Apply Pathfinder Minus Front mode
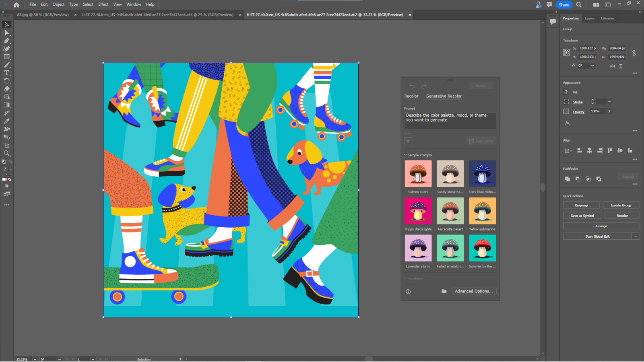The width and height of the screenshot is (644, 362). pyautogui.click(x=578, y=179)
